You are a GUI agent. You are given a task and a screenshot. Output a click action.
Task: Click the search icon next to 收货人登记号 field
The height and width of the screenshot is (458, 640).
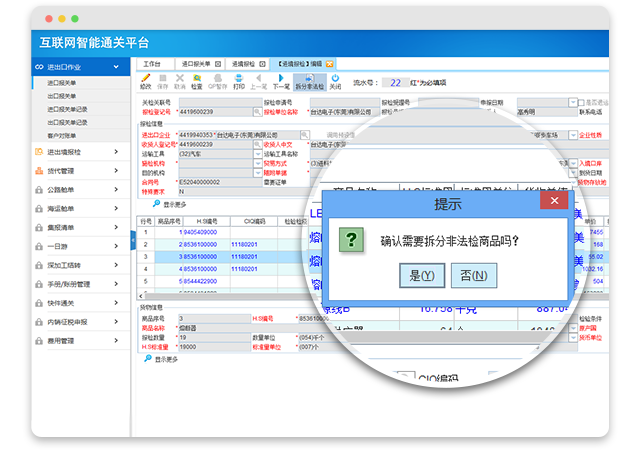click(x=257, y=145)
